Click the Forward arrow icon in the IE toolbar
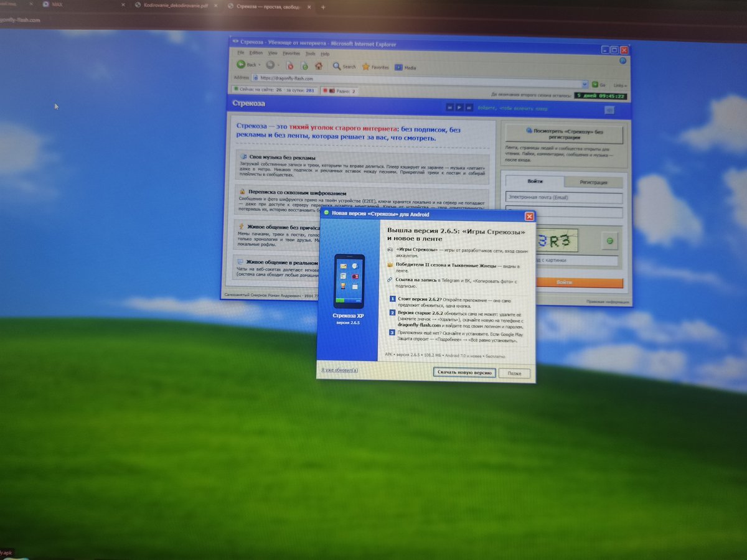747x560 pixels. [x=270, y=65]
